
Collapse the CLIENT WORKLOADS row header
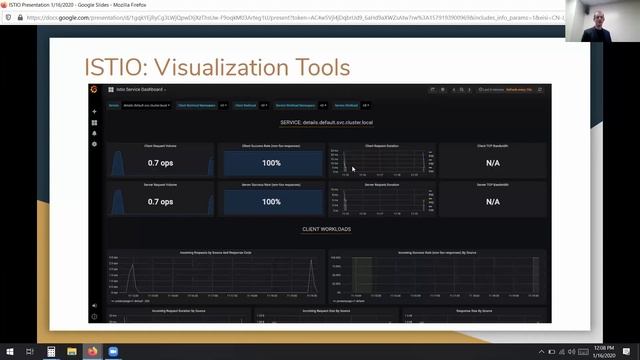coord(327,229)
